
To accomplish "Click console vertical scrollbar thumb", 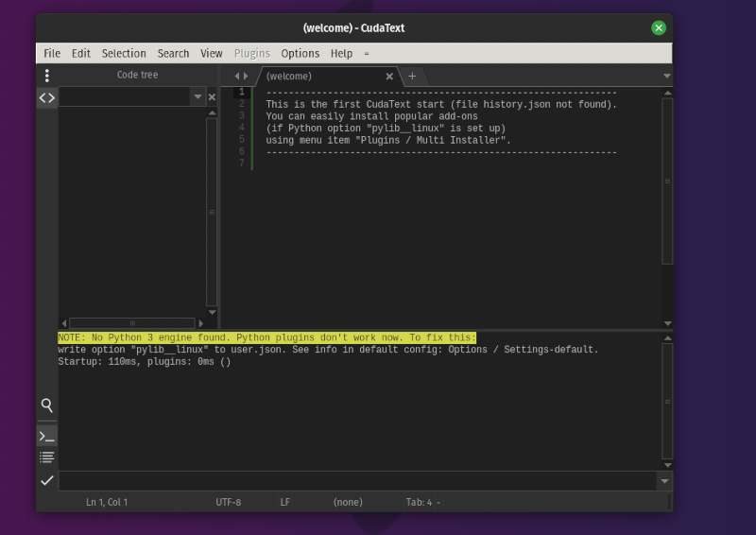I will pyautogui.click(x=667, y=402).
